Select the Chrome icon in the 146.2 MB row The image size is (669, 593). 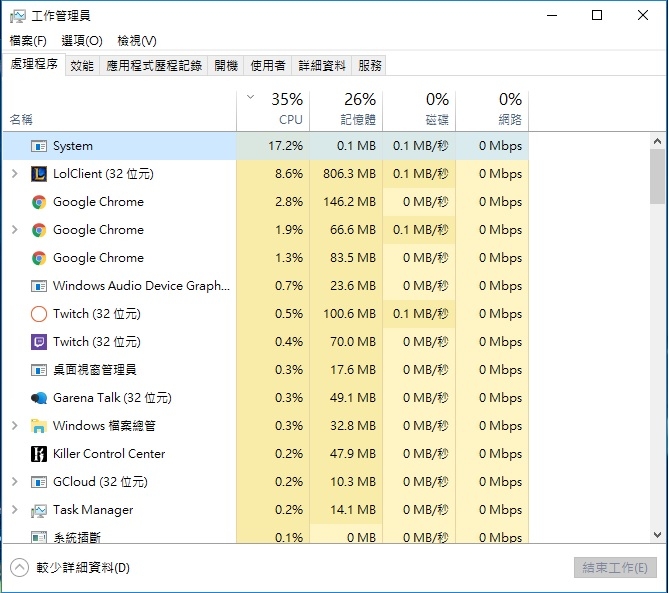[39, 202]
